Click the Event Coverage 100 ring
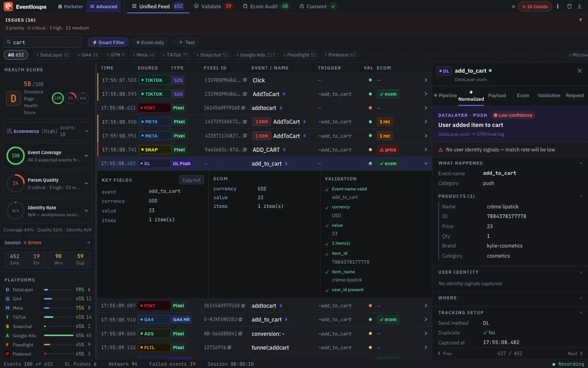 16,156
